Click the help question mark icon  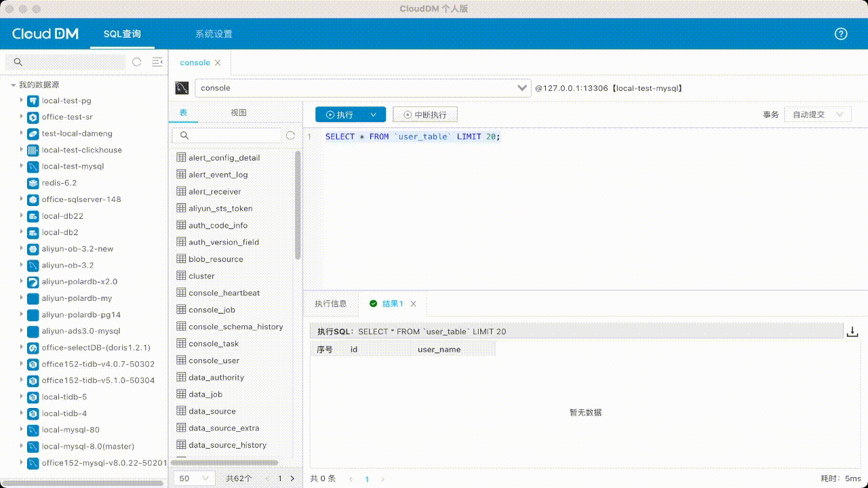pyautogui.click(x=841, y=34)
